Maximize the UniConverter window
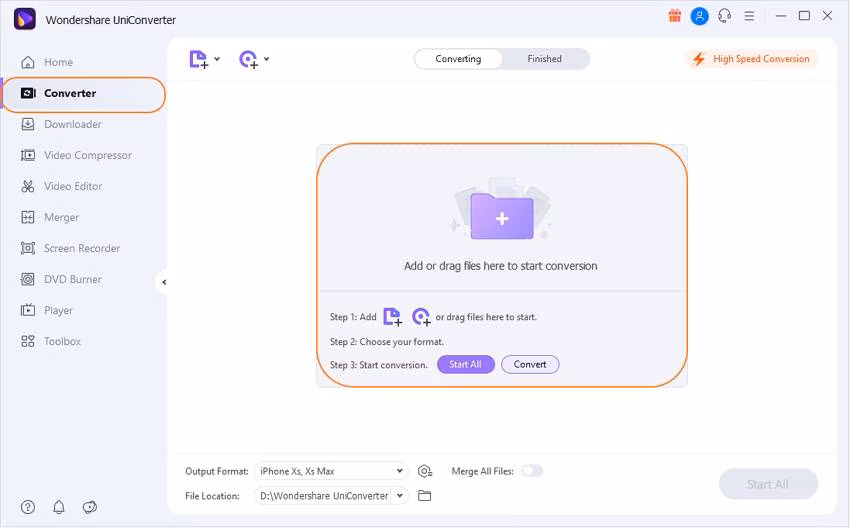 (x=804, y=16)
